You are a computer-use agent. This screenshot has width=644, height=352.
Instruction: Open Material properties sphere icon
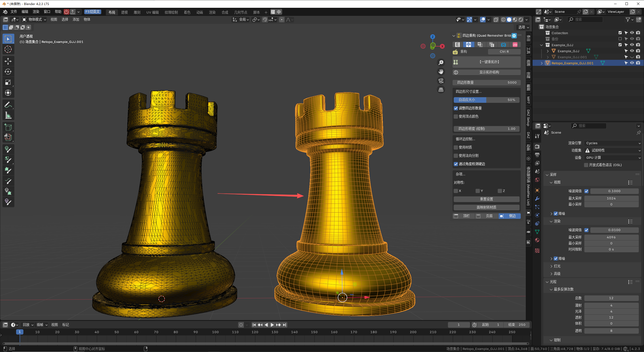[x=537, y=240]
